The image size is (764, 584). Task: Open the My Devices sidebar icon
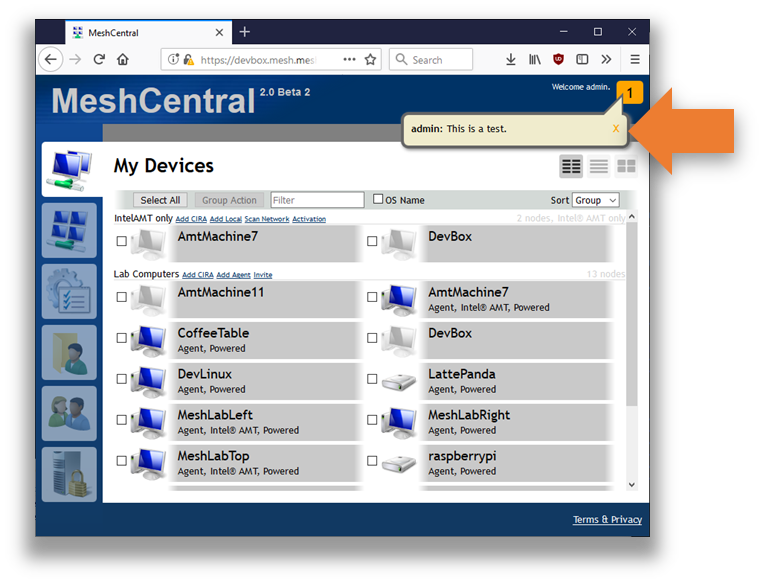(69, 169)
